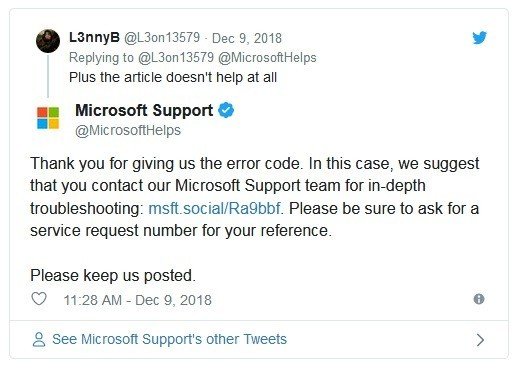Click the L3nnyB display name
This screenshot has height=372, width=518.
[x=94, y=37]
